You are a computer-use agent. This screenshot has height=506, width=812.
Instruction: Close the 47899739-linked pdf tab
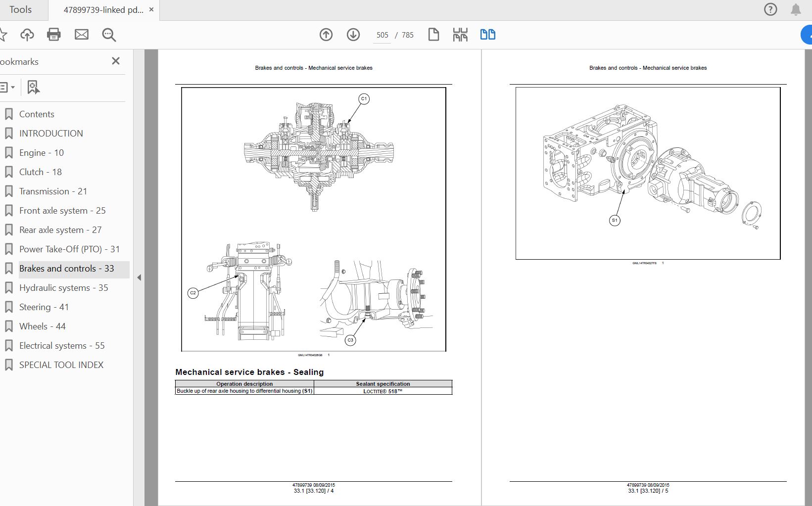point(151,9)
